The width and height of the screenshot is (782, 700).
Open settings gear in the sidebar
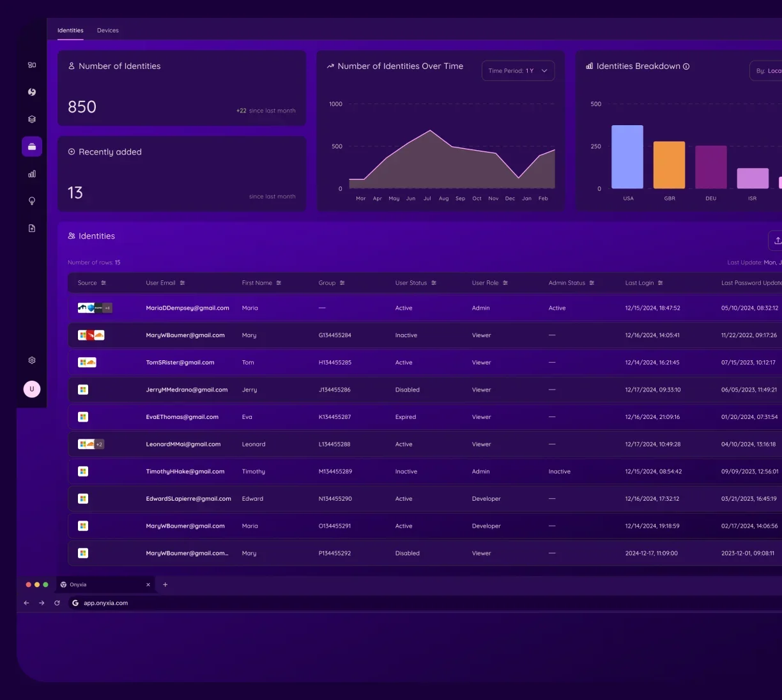coord(32,360)
